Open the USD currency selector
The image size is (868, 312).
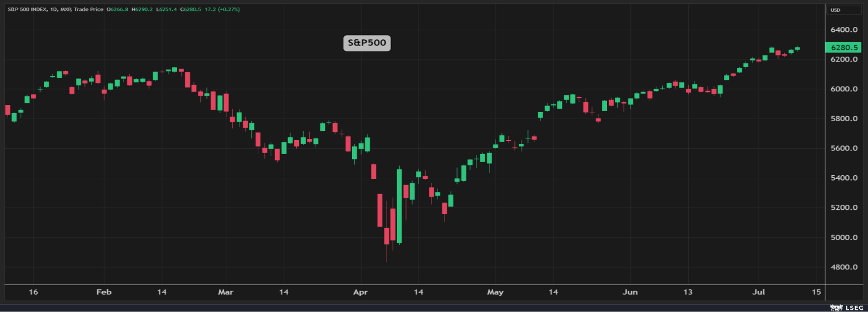tap(843, 10)
